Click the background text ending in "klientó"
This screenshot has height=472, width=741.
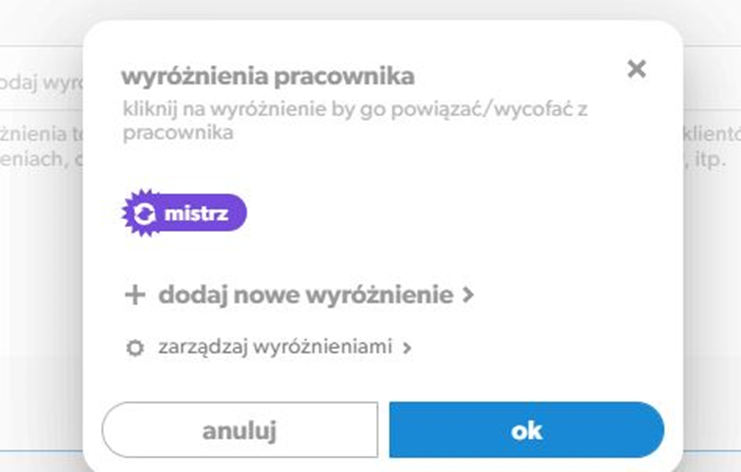point(712,135)
